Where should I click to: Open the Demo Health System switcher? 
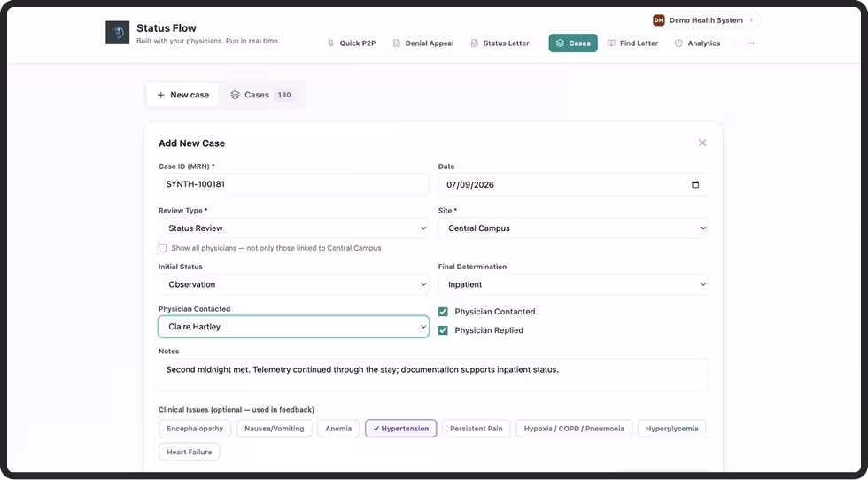[705, 20]
